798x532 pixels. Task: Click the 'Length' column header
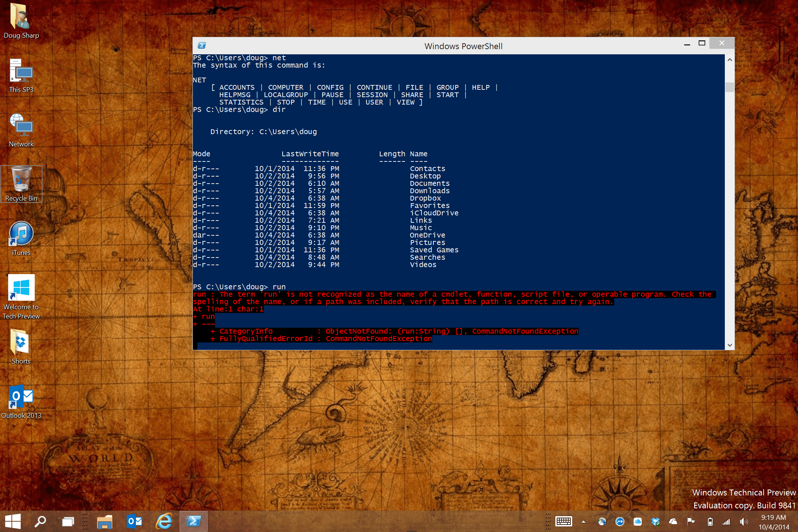point(392,154)
